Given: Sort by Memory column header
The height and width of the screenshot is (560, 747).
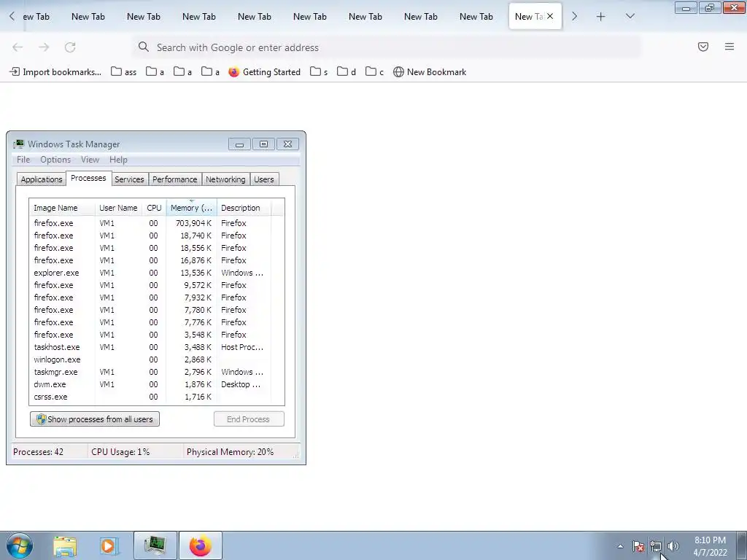Looking at the screenshot, I should point(192,208).
